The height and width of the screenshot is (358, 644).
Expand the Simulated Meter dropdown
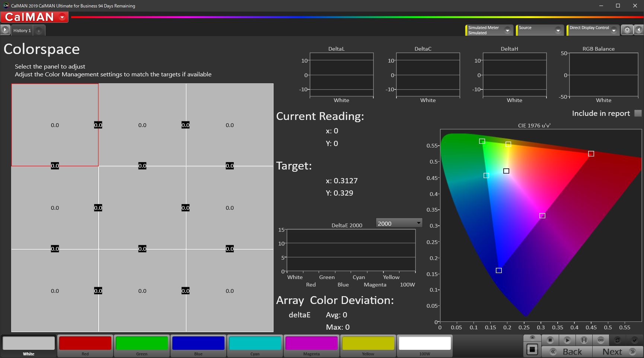507,31
